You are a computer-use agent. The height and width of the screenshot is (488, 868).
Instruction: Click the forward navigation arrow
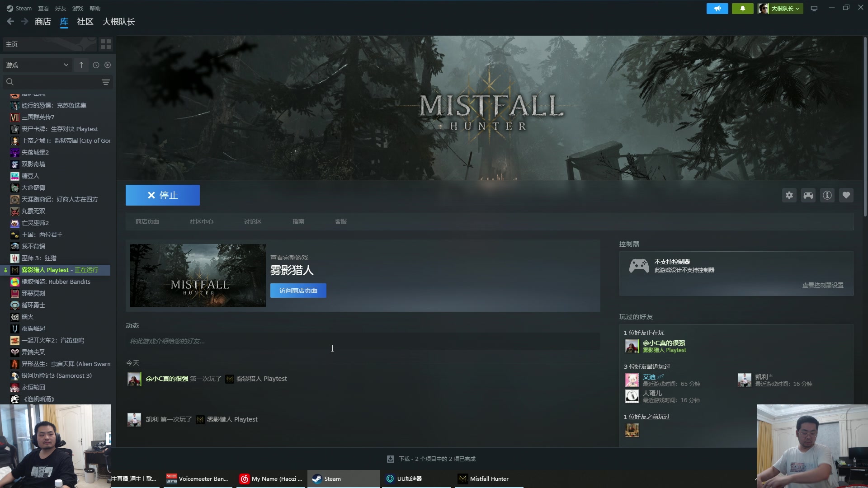coord(25,21)
